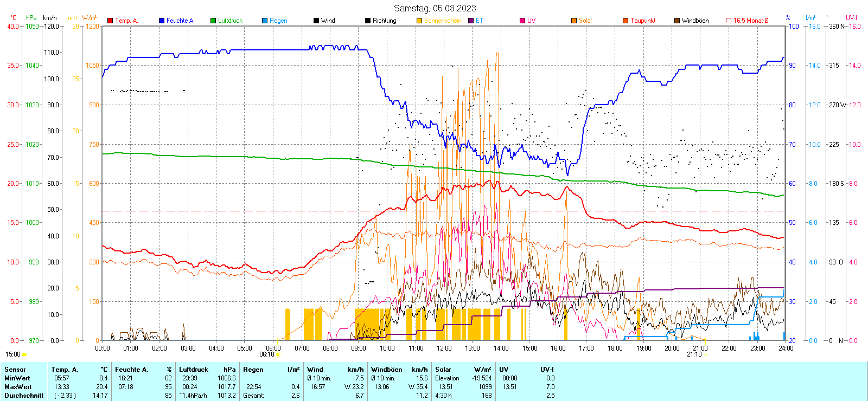The height and width of the screenshot is (401, 868).
Task: Click the Richtung legend label
Action: (x=384, y=21)
